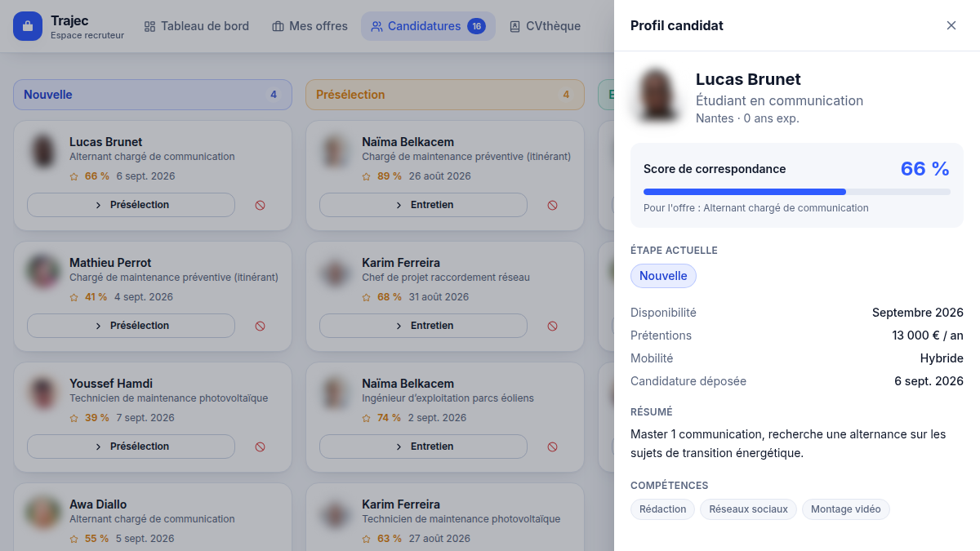980x551 pixels.
Task: Reject Lucas Brunet with the ban icon
Action: pos(260,205)
